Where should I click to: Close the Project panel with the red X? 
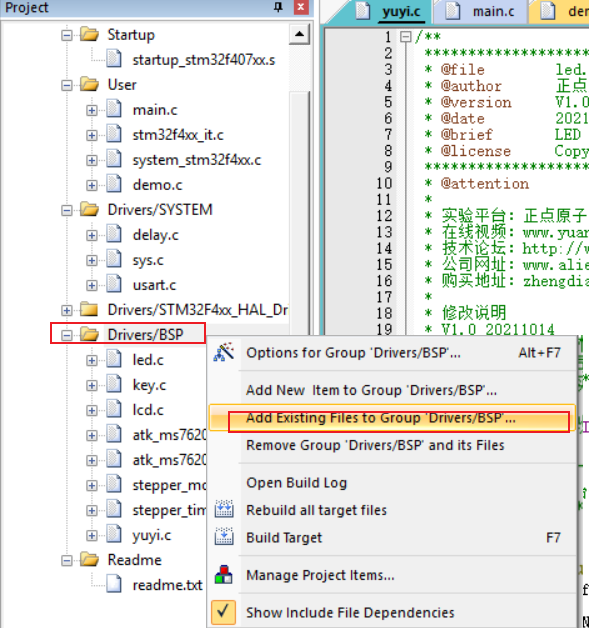click(301, 7)
